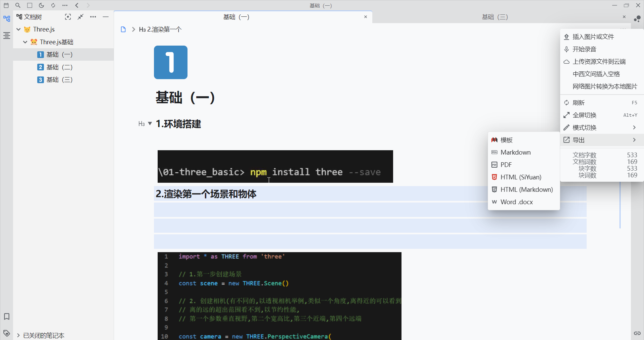Click 刷新 in the menu

pyautogui.click(x=602, y=103)
